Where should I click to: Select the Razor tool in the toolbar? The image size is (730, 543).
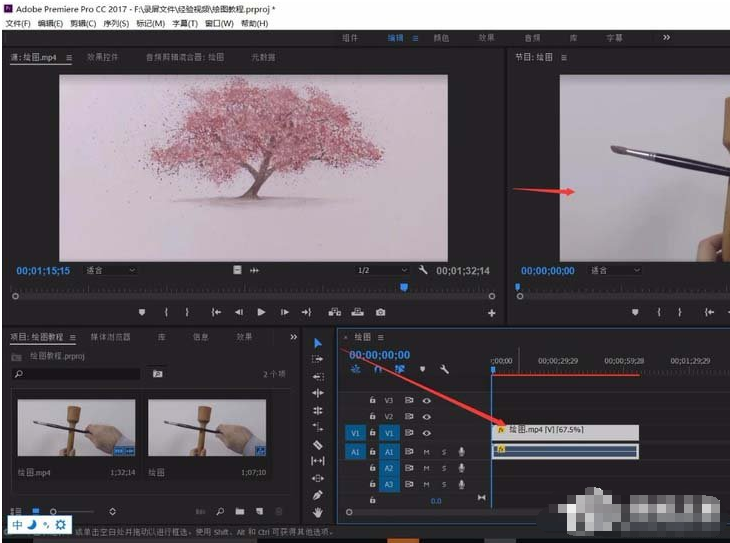pos(318,444)
